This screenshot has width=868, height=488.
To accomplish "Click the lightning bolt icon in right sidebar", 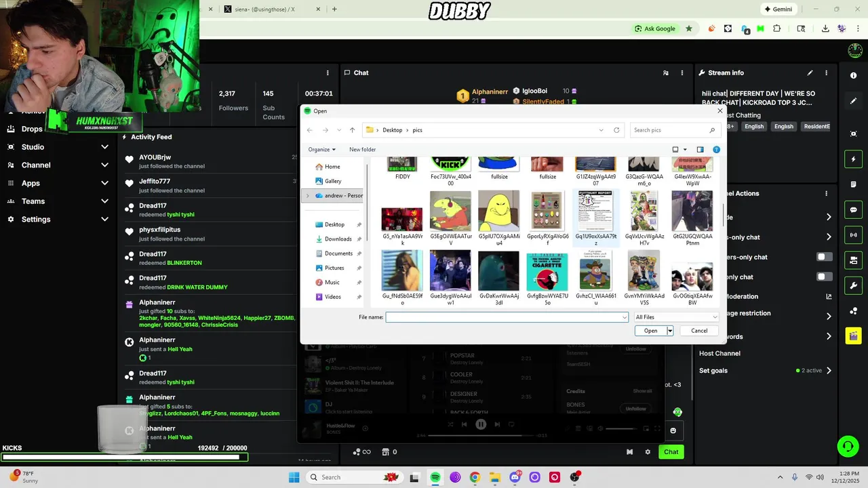I will [x=854, y=159].
